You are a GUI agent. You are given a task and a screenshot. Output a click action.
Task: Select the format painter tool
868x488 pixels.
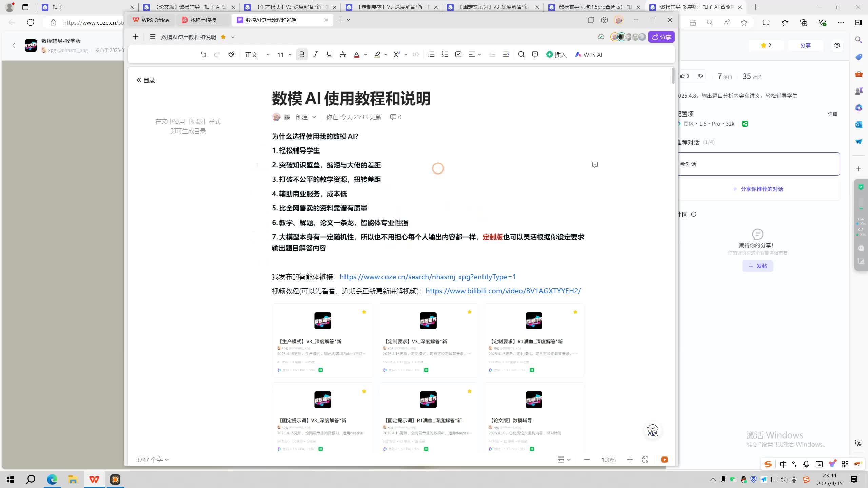(x=231, y=54)
